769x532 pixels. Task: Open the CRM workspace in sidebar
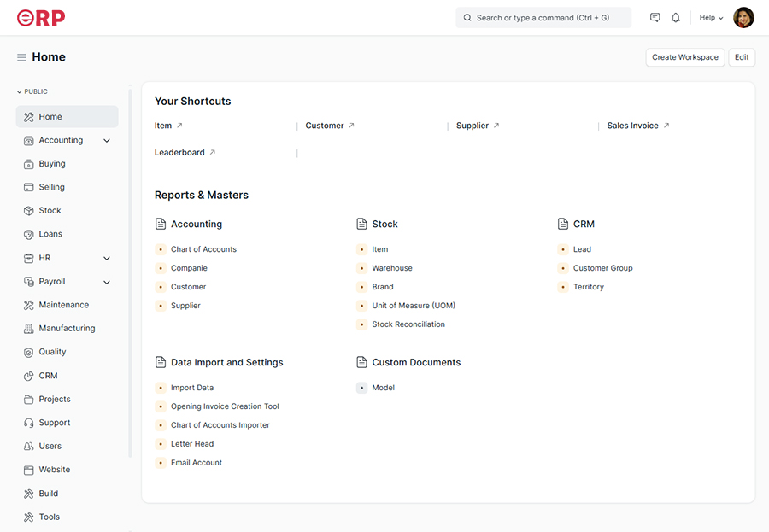(x=48, y=376)
